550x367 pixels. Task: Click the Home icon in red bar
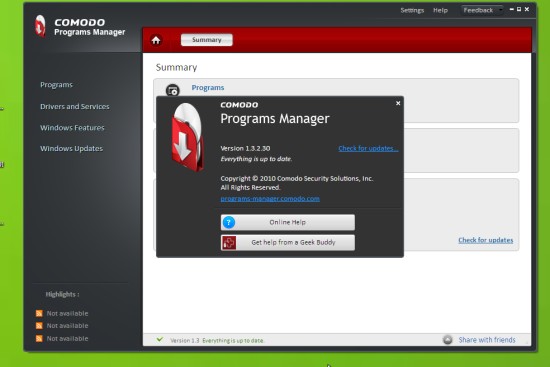point(156,40)
